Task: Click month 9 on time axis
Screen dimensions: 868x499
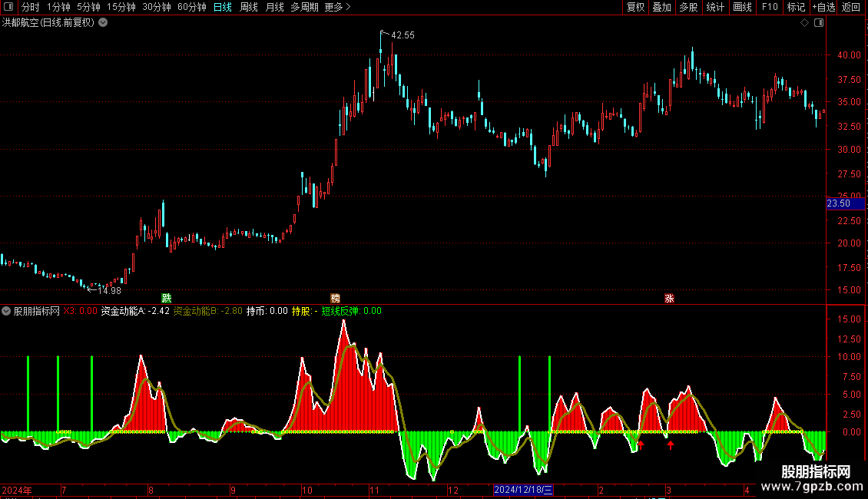Action: (x=233, y=490)
